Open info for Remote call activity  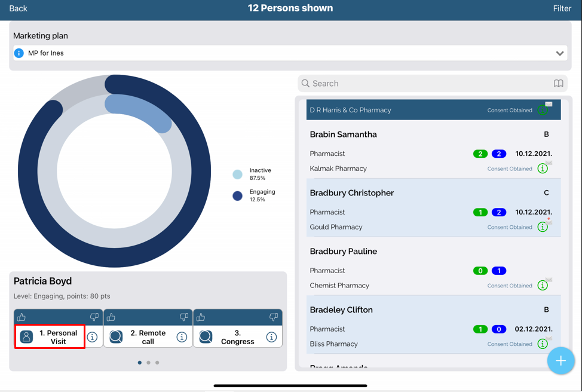click(x=182, y=337)
